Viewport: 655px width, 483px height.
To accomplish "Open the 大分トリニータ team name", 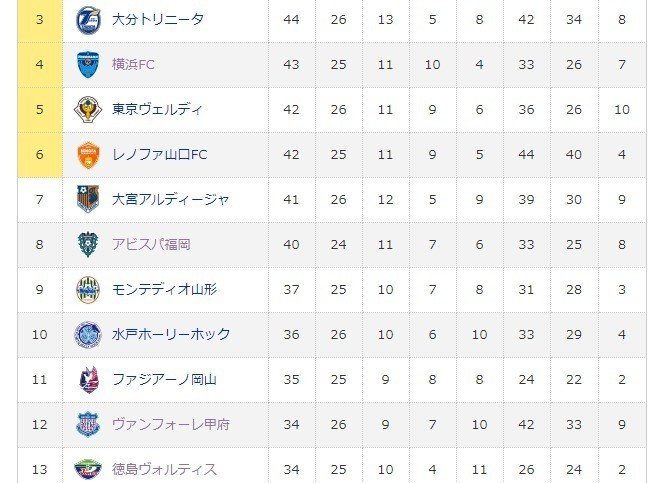I will [x=158, y=20].
